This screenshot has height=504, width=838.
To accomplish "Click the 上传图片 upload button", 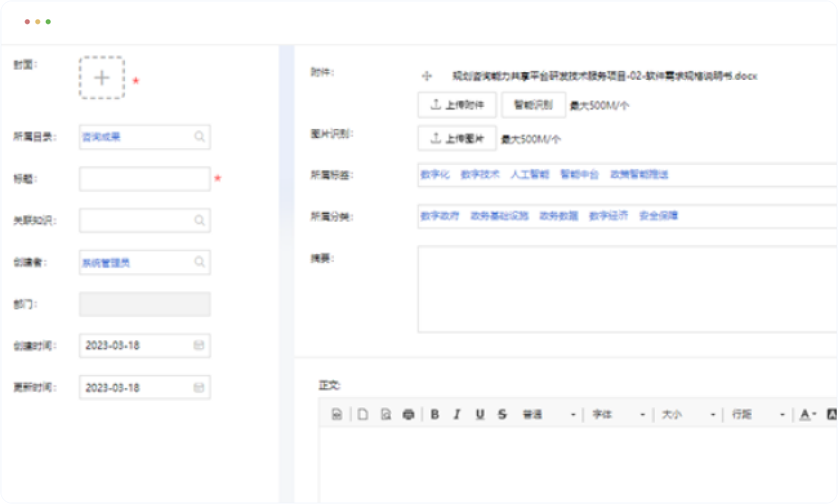I will (x=457, y=138).
